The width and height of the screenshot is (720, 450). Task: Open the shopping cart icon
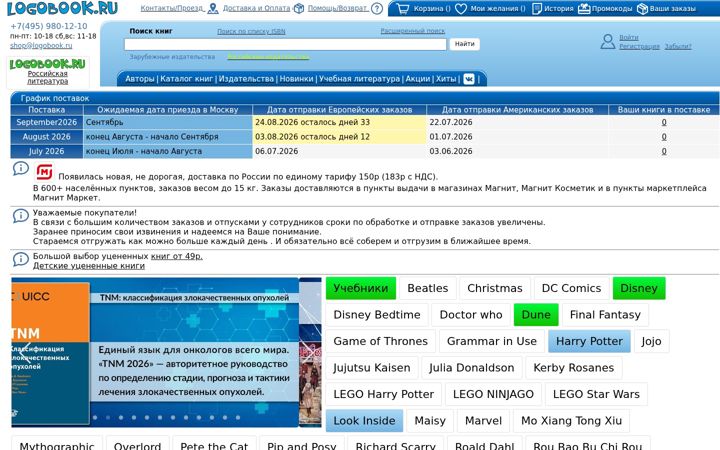[403, 9]
